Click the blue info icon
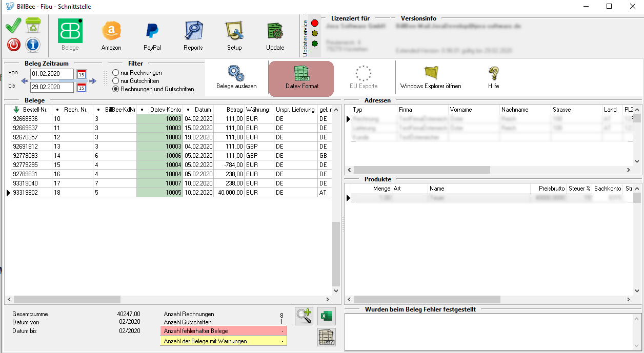The height and width of the screenshot is (353, 644). 33,45
